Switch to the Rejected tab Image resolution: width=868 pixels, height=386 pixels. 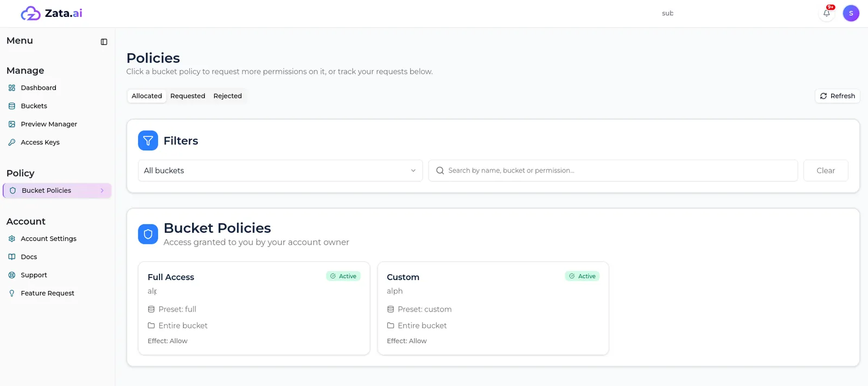tap(228, 96)
